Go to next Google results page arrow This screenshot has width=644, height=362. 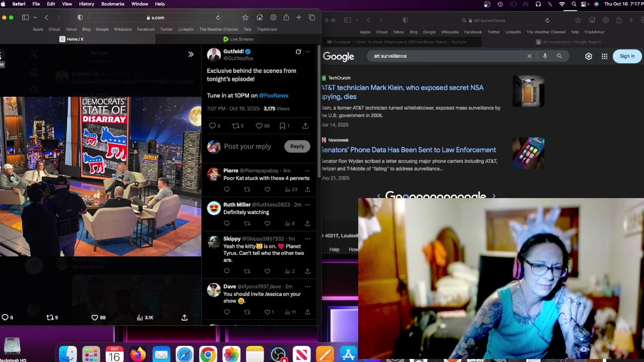click(x=494, y=196)
